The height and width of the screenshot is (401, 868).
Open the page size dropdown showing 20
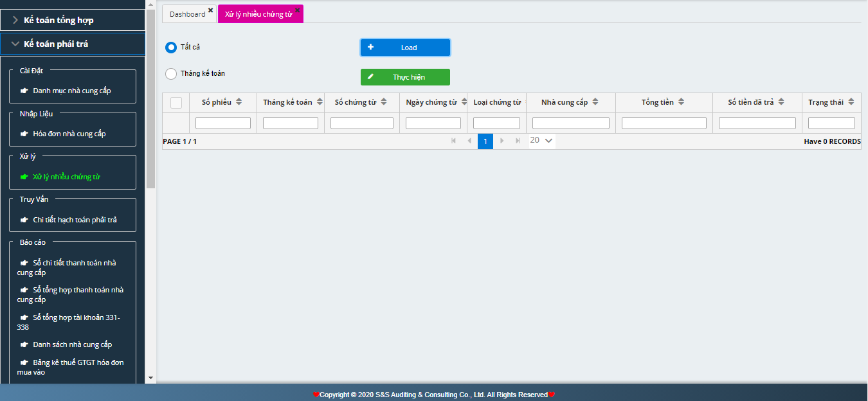[542, 140]
